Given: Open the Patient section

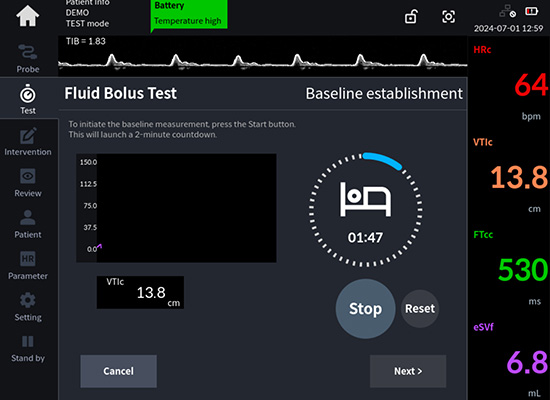Looking at the screenshot, I should (28, 224).
